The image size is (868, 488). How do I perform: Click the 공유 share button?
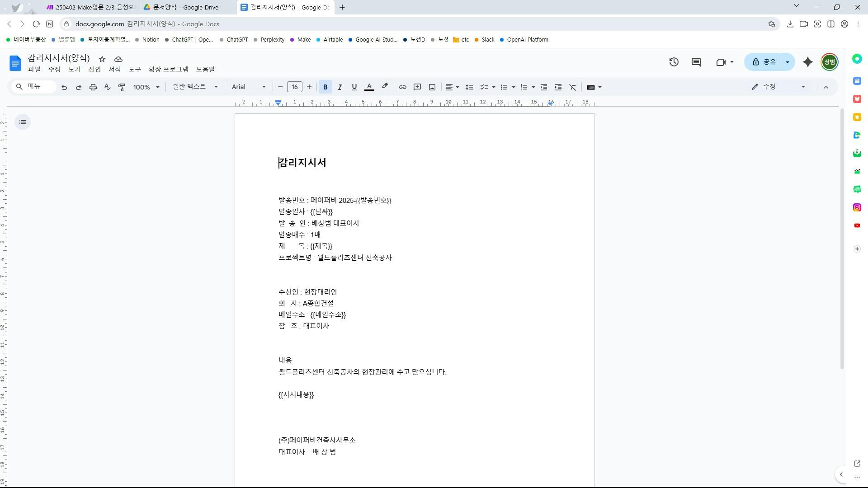[764, 62]
